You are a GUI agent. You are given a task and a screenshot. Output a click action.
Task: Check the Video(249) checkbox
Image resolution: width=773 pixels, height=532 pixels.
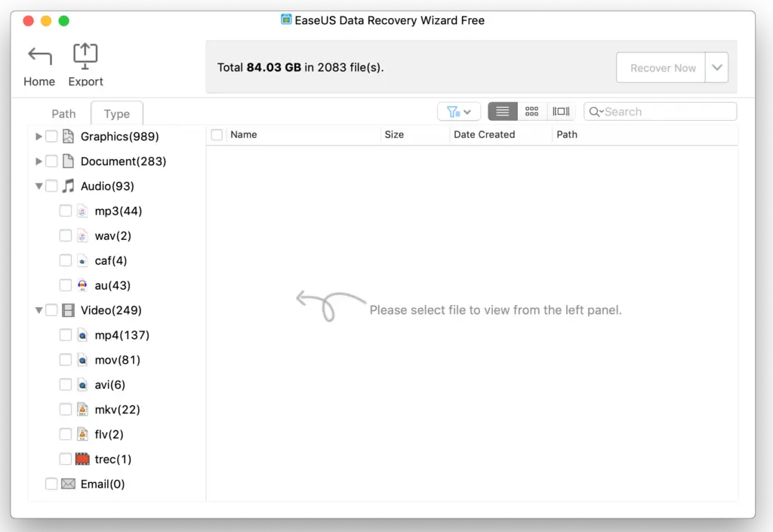tap(51, 310)
